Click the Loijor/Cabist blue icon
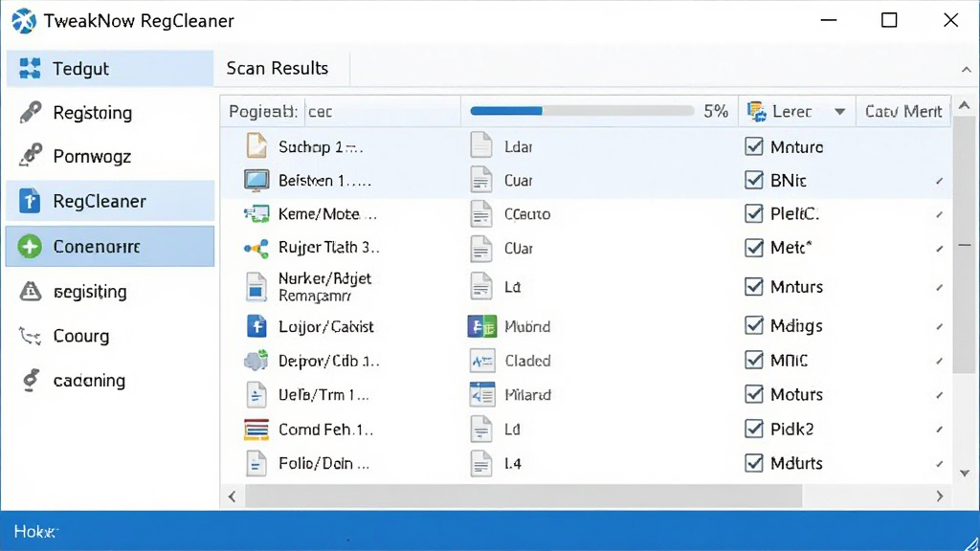980x551 pixels. pos(256,326)
